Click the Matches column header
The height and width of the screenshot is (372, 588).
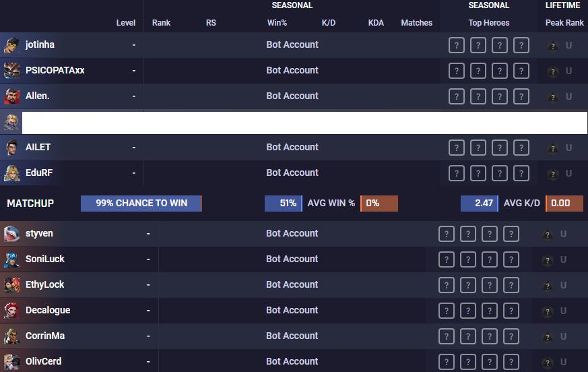pyautogui.click(x=417, y=23)
